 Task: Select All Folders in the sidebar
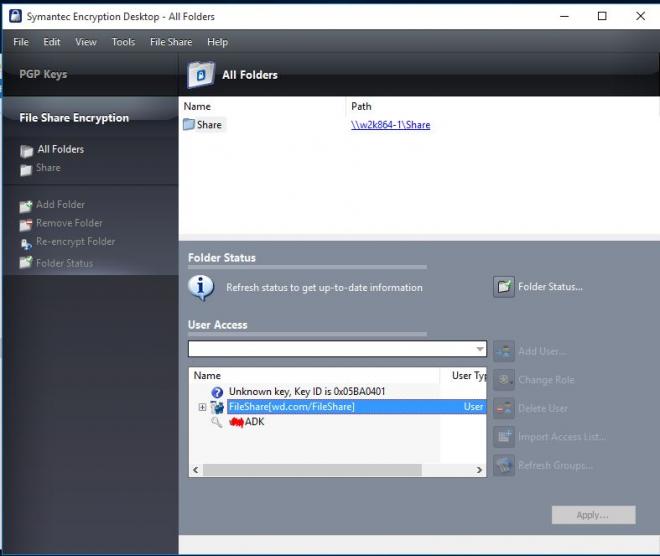click(61, 149)
